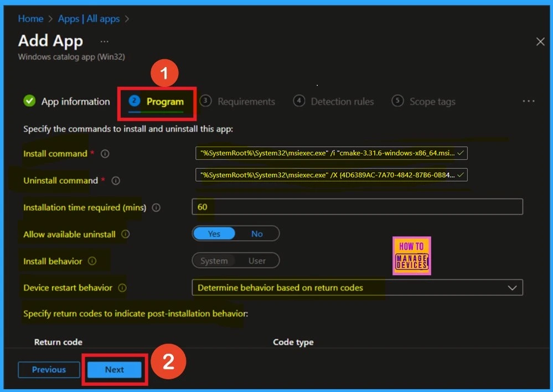The height and width of the screenshot is (392, 553).
Task: Set Allow available uninstall to No
Action: [257, 234]
